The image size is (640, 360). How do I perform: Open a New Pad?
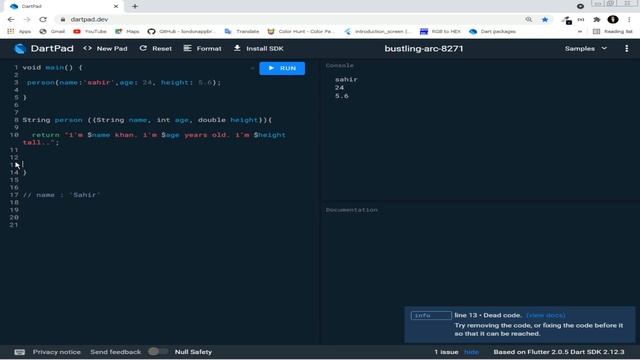(x=105, y=49)
